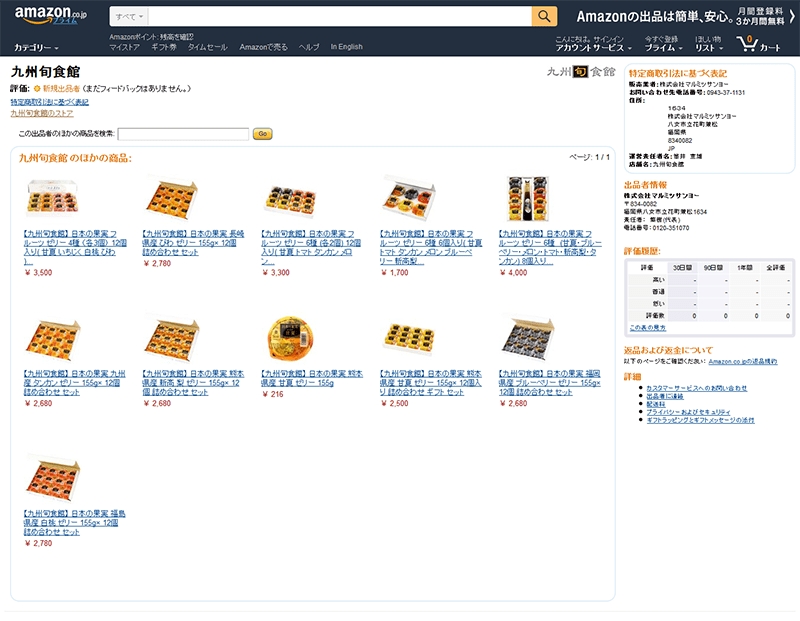Open product link for 熊本県産 甘夏 ゼリー 155g
Viewport: 800px width, 621px height.
[x=311, y=378]
